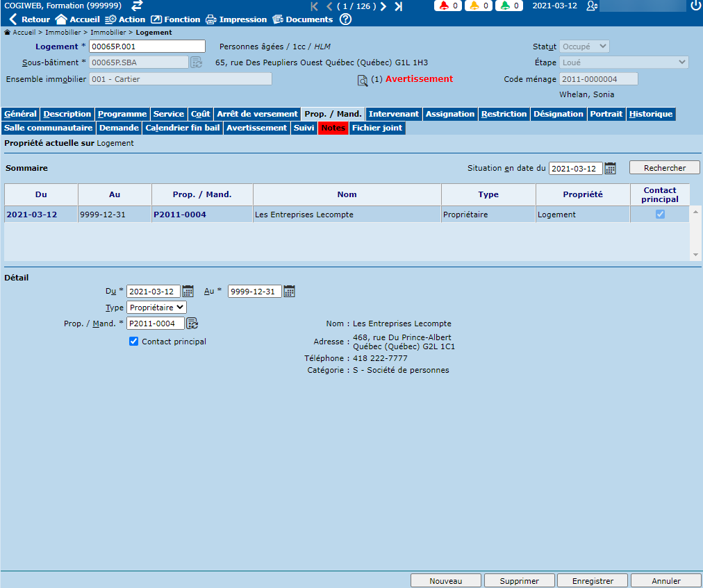Click the Logement number input field
This screenshot has width=703, height=588.
tap(147, 47)
